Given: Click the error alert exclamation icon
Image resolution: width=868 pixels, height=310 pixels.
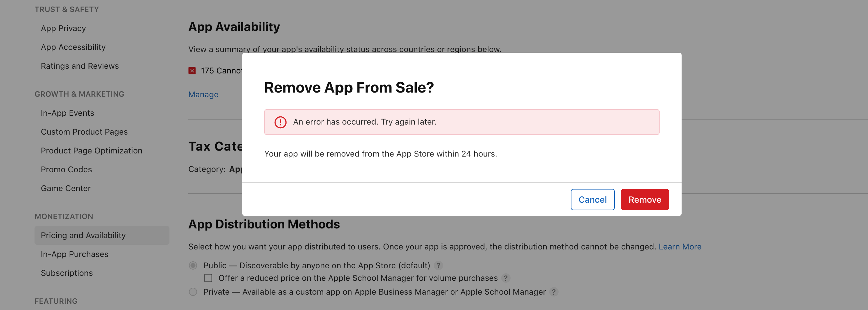Looking at the screenshot, I should point(280,122).
